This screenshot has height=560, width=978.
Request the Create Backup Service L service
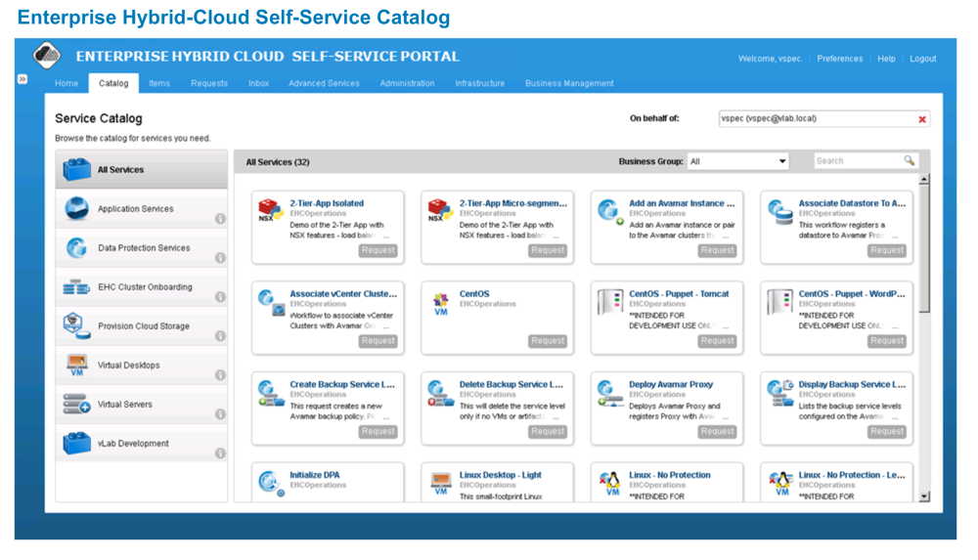tap(378, 431)
